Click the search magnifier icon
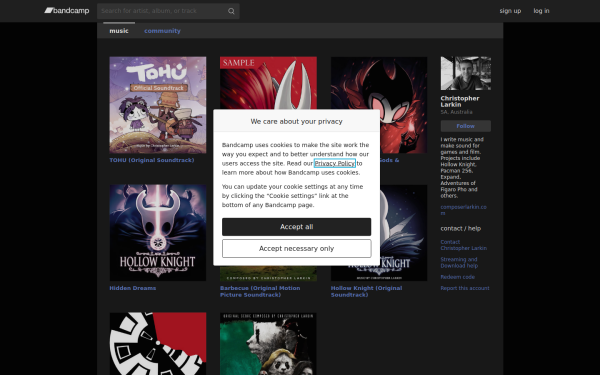The image size is (600, 375). [x=231, y=11]
